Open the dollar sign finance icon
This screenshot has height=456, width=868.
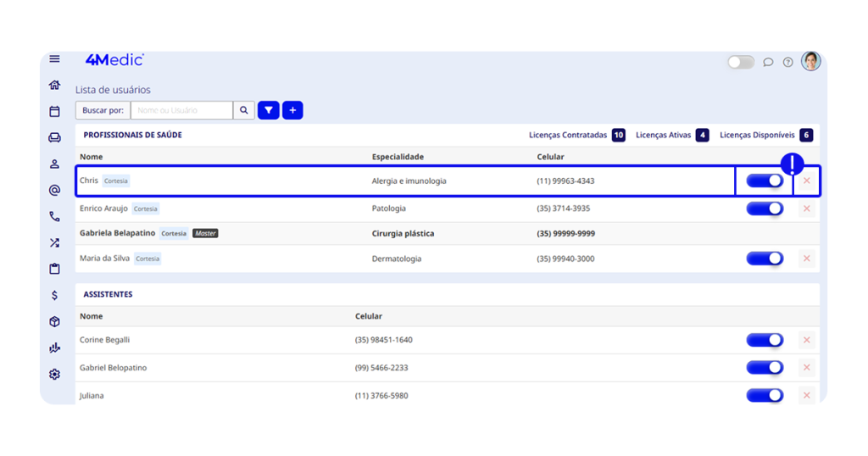click(54, 295)
